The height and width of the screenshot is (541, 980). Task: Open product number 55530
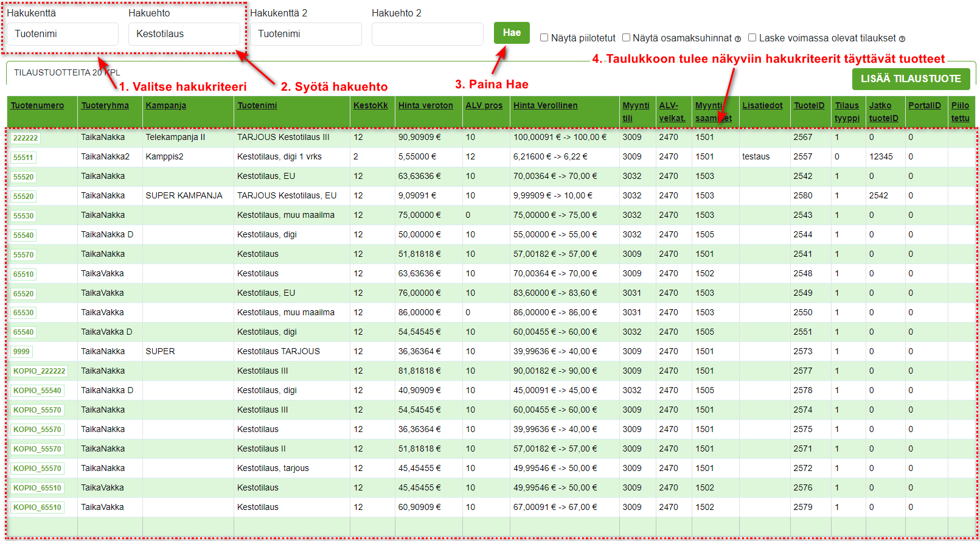[23, 216]
